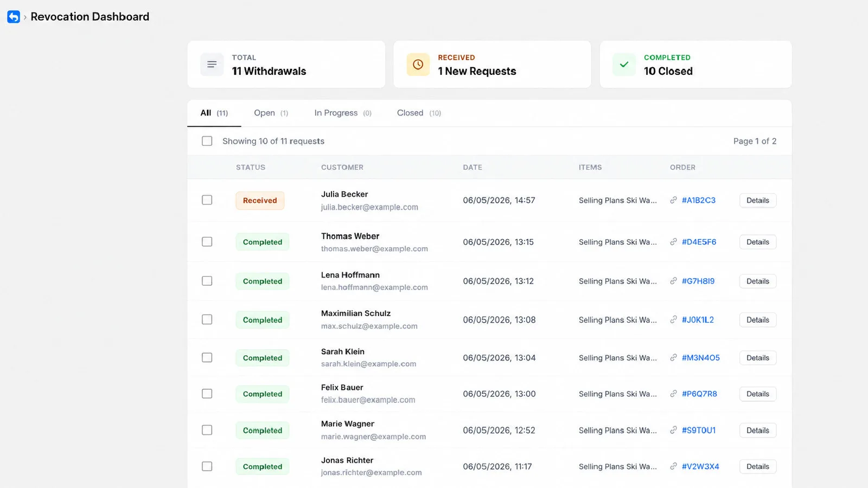Click link icon beside order #A1B2C3

click(673, 200)
